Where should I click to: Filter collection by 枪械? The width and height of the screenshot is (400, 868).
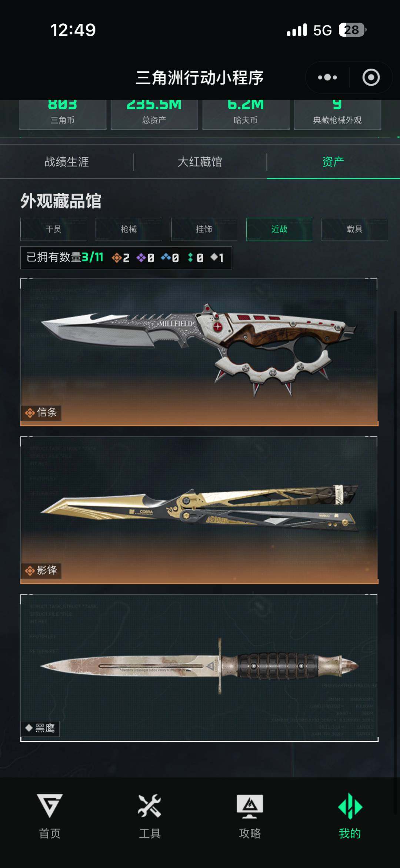(x=129, y=229)
